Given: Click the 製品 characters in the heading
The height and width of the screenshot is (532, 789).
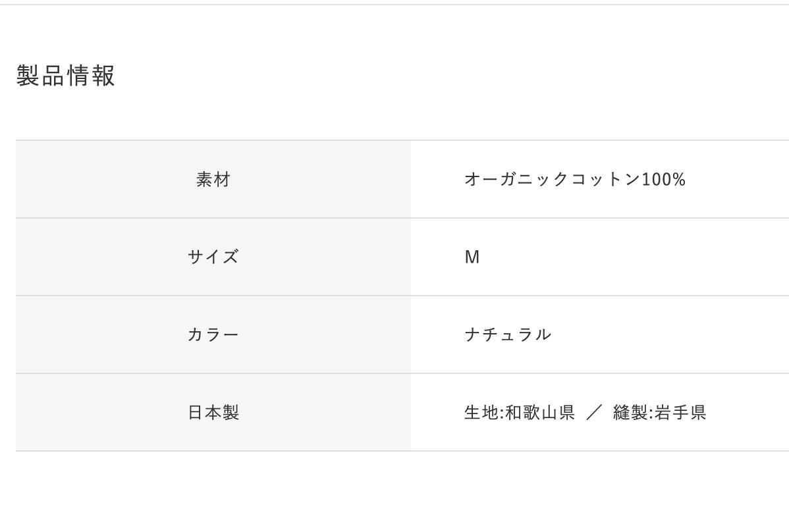Looking at the screenshot, I should (x=41, y=76).
